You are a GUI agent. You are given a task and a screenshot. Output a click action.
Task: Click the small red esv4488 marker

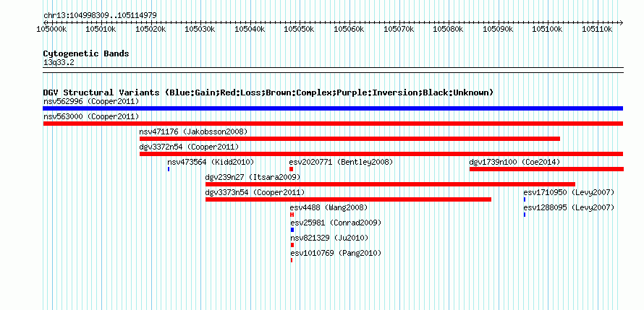[x=292, y=215]
